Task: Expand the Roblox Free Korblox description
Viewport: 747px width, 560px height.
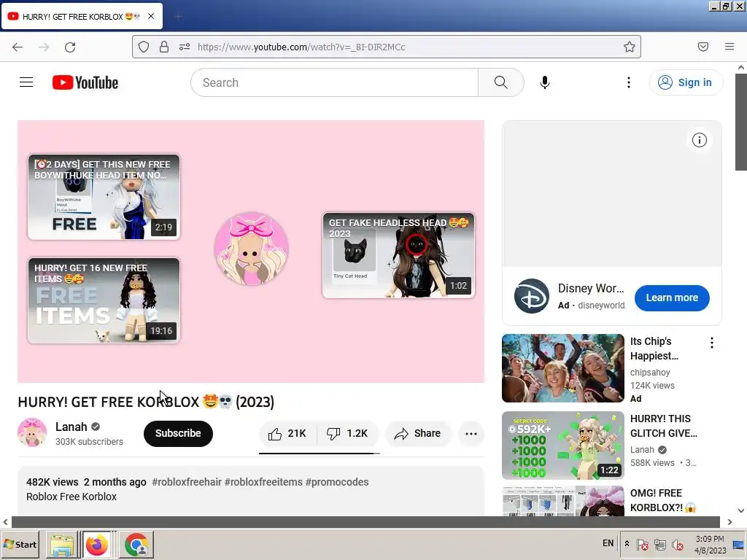Action: 251,491
